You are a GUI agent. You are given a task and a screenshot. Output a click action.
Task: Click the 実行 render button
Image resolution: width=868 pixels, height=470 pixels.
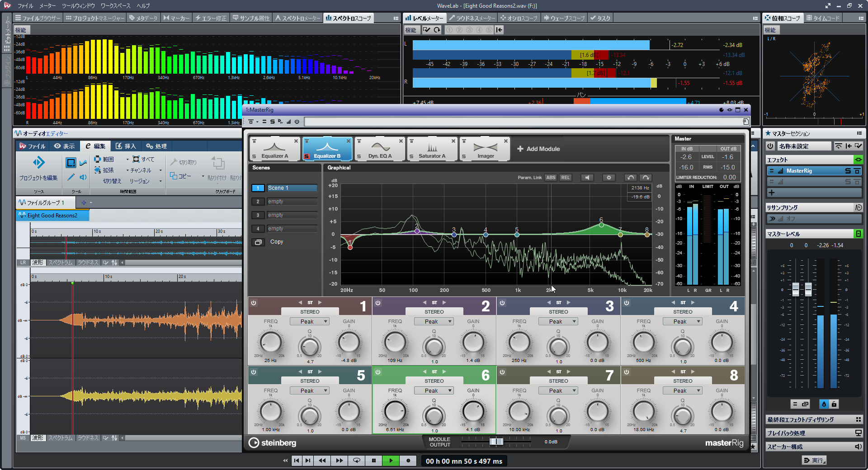(814, 460)
